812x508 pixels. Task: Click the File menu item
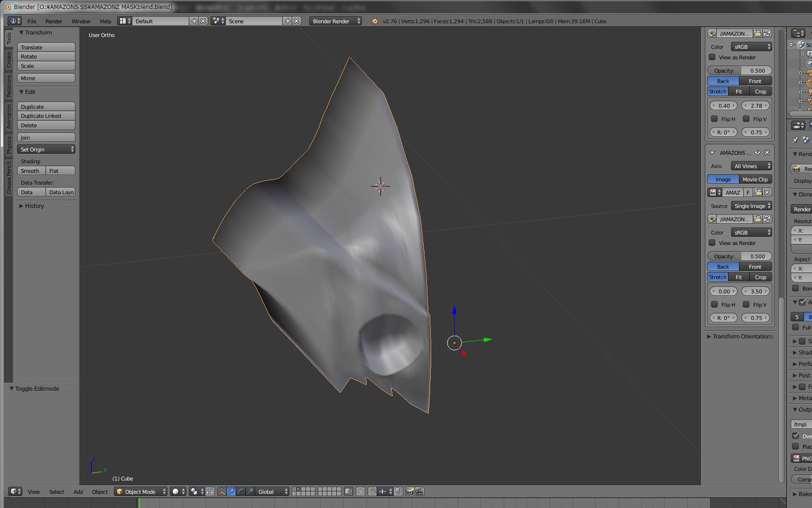(32, 21)
